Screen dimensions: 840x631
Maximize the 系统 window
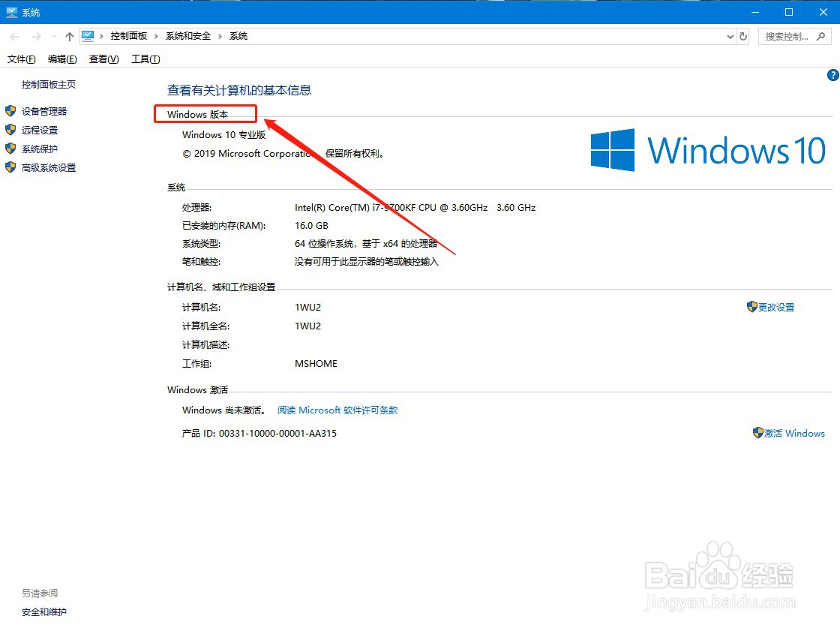(789, 12)
